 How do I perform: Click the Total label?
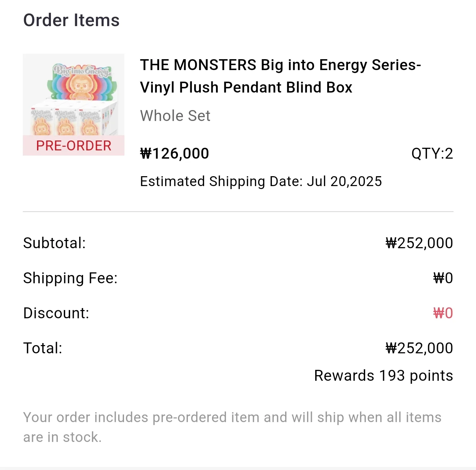tap(43, 348)
